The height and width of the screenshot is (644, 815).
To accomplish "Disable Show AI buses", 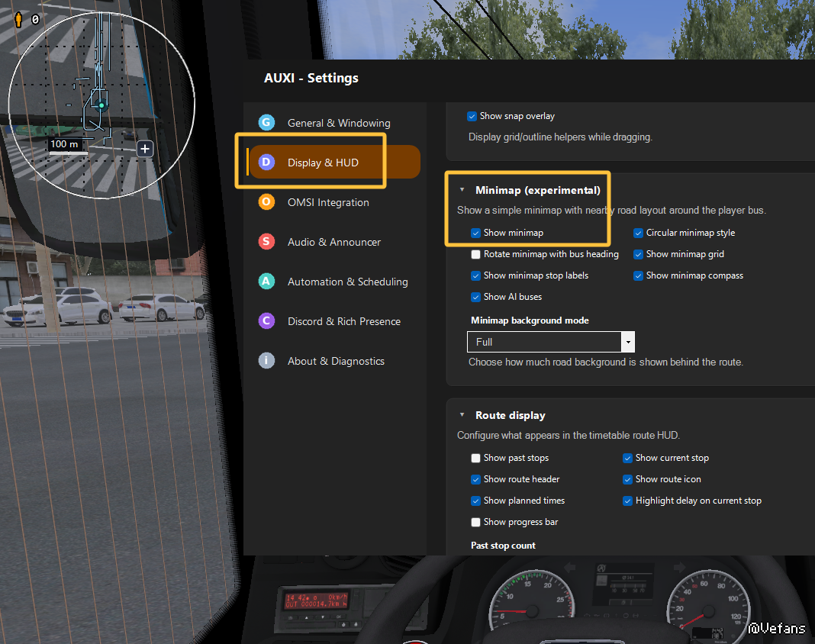I will point(475,297).
